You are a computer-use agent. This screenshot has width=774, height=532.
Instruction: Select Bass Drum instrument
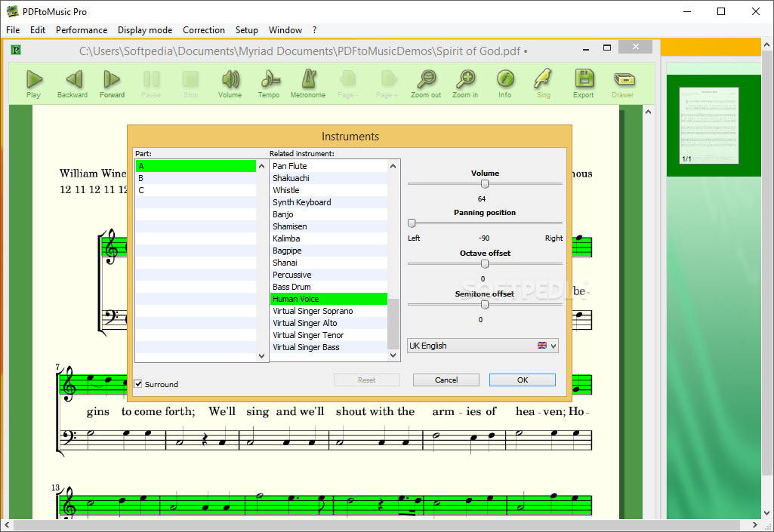coord(328,288)
